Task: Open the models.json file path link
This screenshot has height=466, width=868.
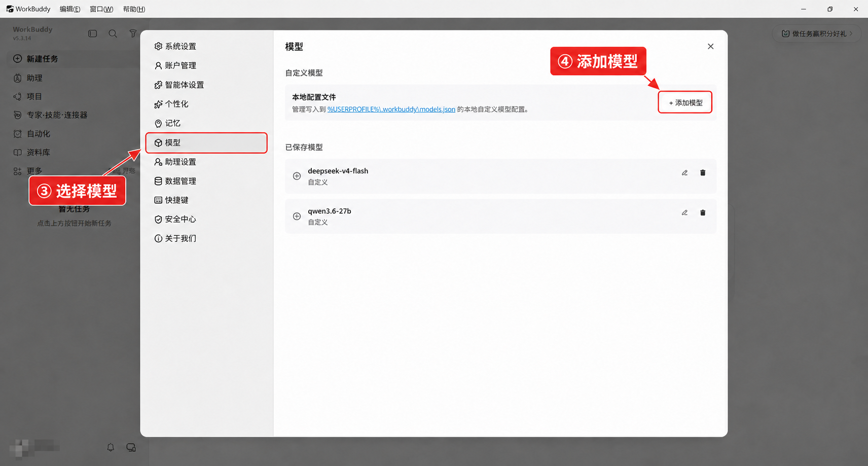Action: [391, 110]
